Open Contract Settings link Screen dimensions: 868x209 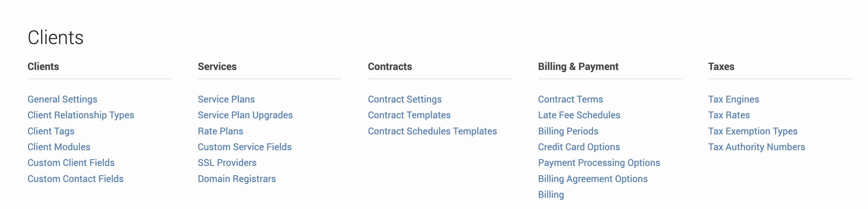(404, 99)
